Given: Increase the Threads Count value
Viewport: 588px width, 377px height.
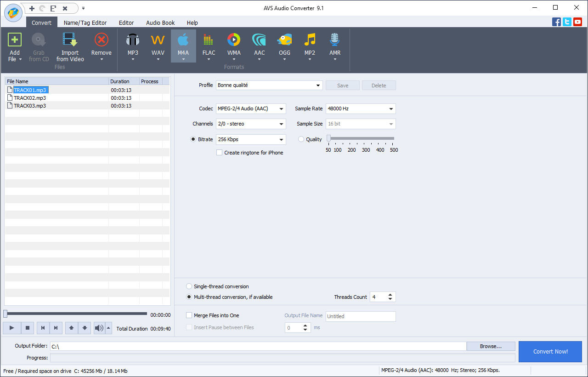Looking at the screenshot, I should tap(390, 295).
